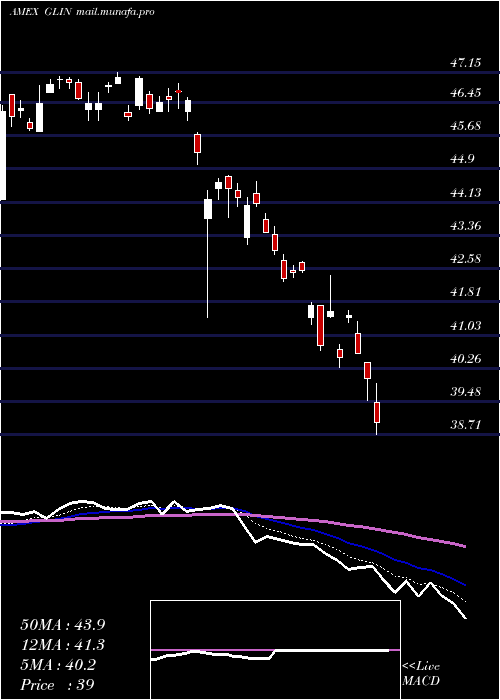Click the 12MA : 41.3 readout
The width and height of the screenshot is (500, 700).
[62, 645]
